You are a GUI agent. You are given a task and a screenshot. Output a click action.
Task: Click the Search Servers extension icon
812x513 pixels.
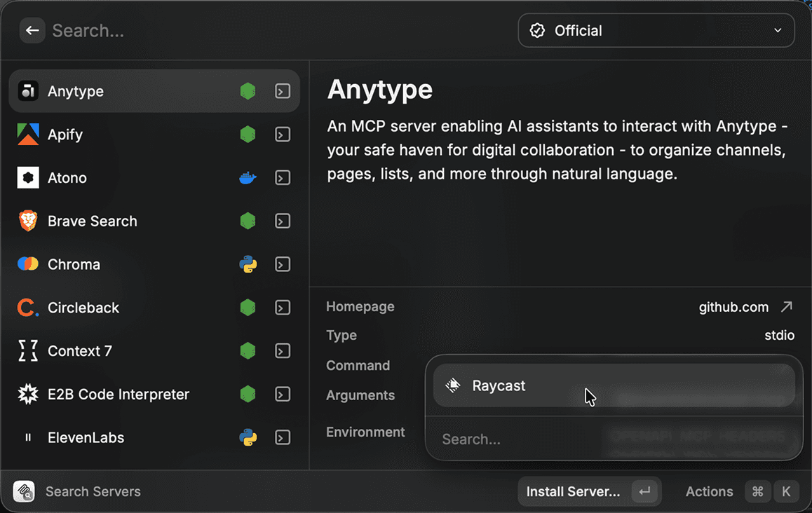point(24,491)
